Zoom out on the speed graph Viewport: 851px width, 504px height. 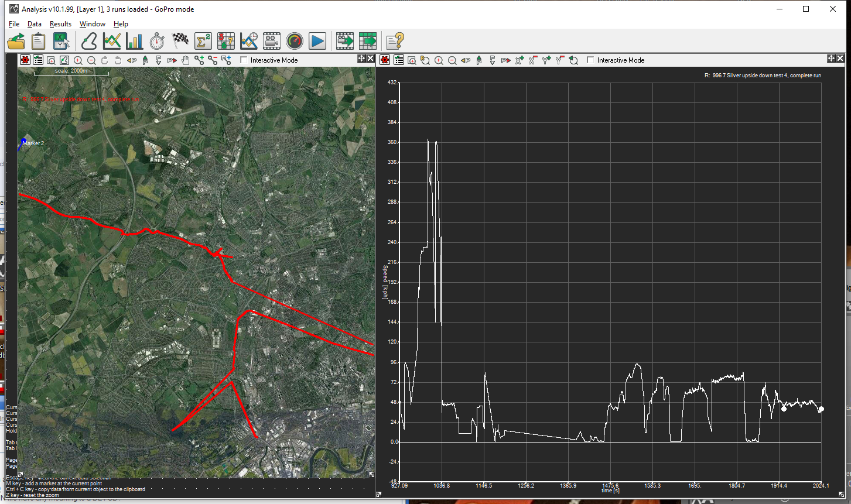(452, 60)
